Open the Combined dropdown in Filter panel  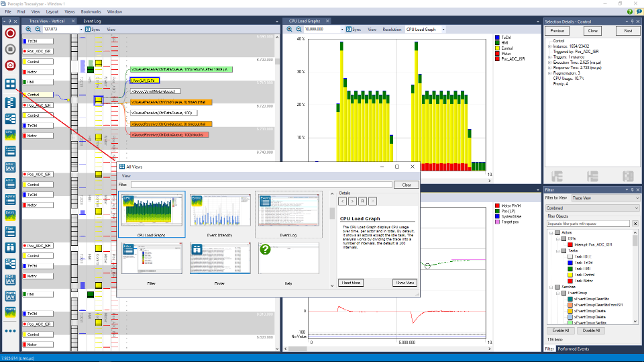pos(592,208)
